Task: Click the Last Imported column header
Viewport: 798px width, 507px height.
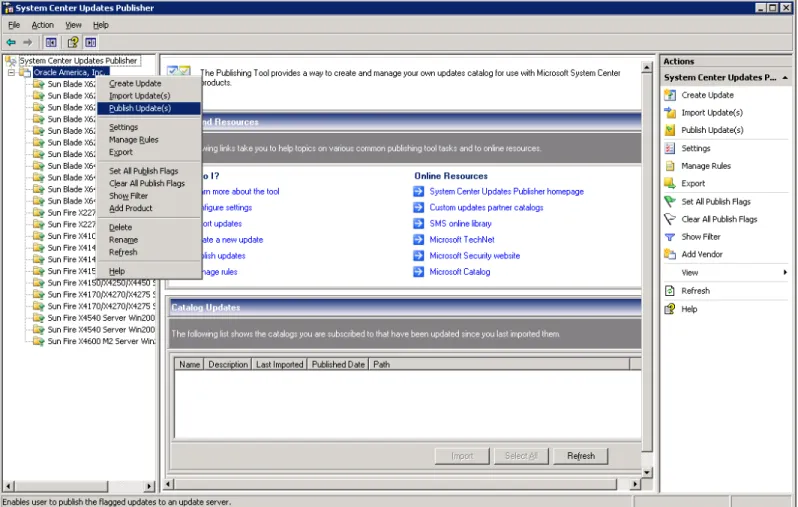Action: tap(279, 364)
